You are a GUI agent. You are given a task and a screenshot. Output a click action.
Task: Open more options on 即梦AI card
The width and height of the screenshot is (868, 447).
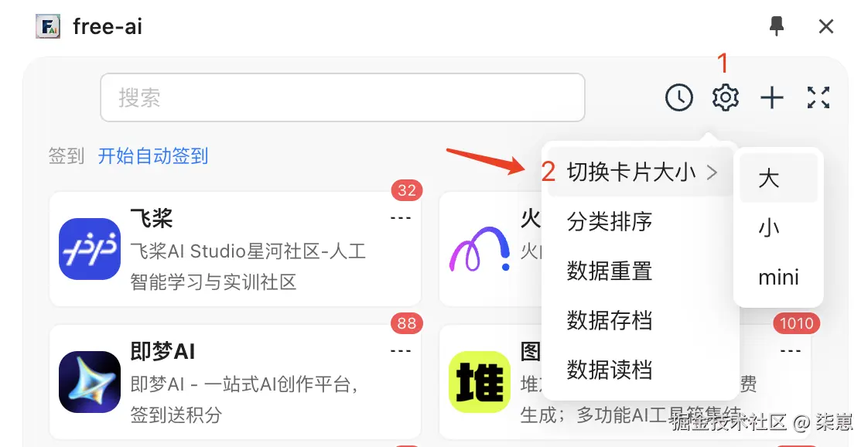400,351
